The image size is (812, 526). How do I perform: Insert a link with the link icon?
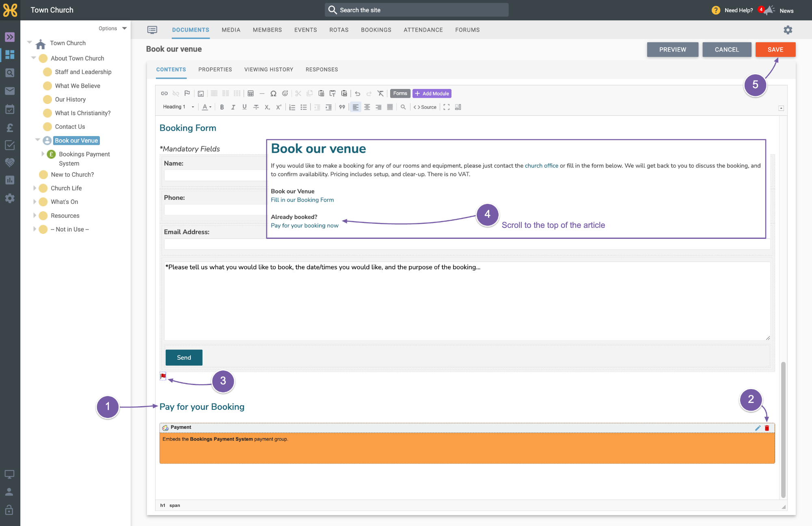[164, 93]
